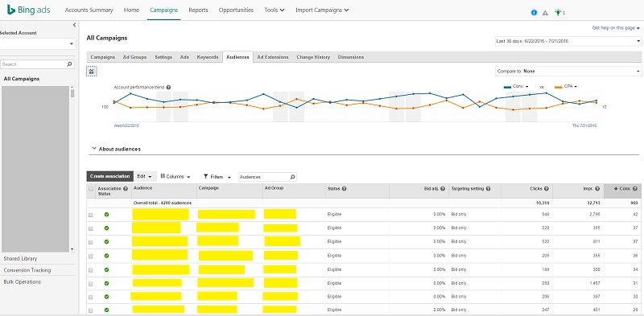
Task: Switch to the Keywords tab
Action: (208, 57)
